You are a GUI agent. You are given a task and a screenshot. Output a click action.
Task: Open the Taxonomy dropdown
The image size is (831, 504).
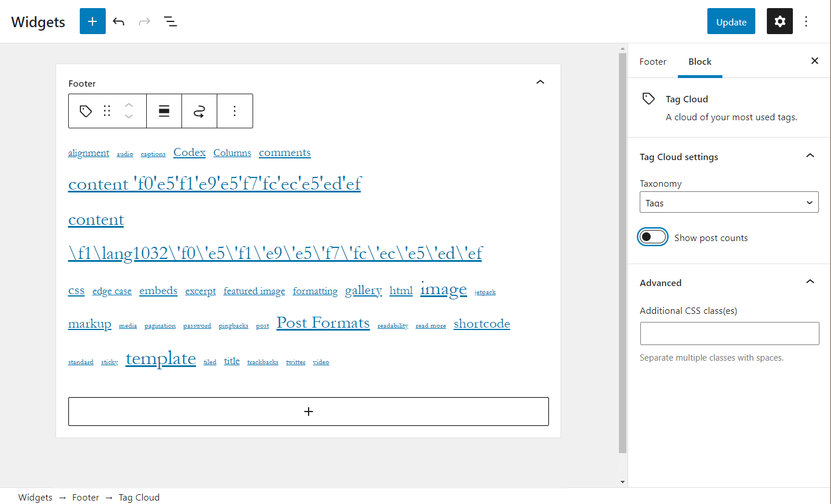point(729,202)
